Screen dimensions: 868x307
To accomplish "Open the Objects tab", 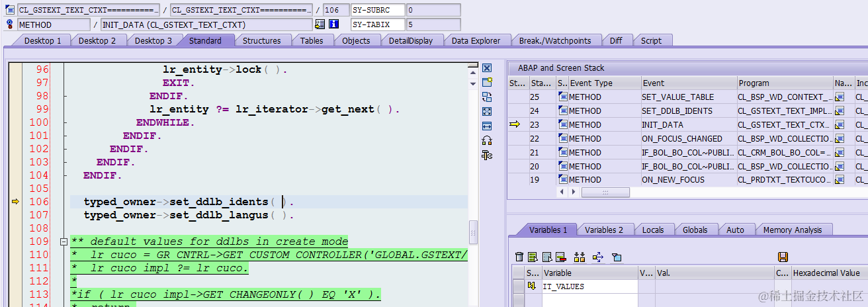I will point(356,40).
